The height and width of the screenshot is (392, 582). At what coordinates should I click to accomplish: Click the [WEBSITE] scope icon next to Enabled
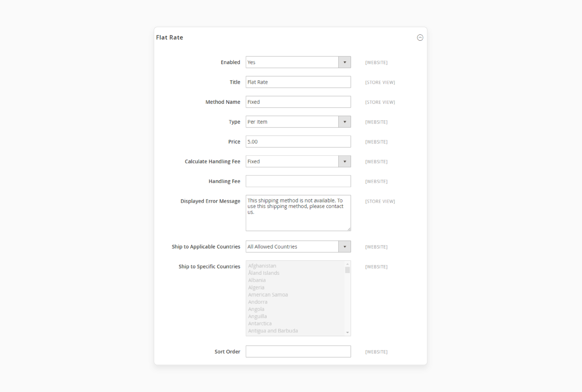point(376,62)
